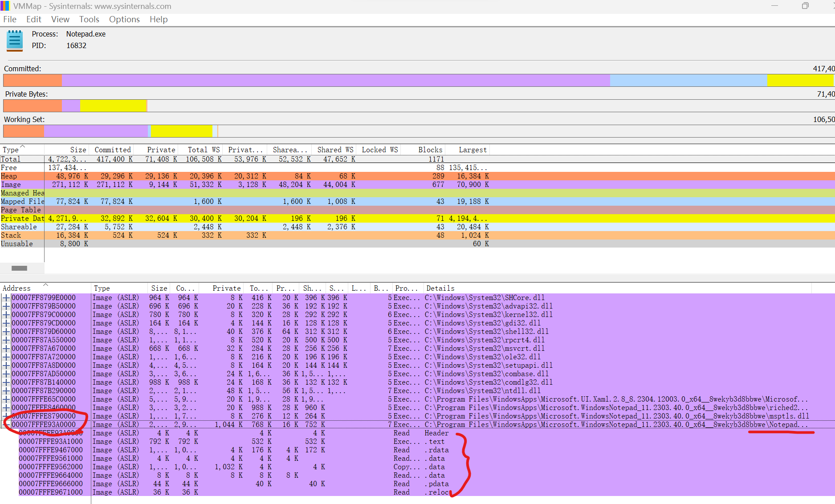
Task: Select the Stack row in summary
Action: coord(417,235)
